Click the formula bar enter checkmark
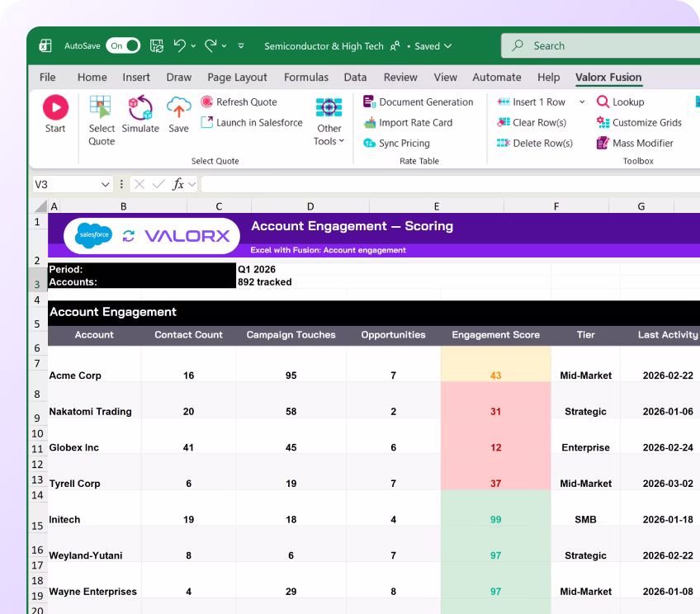The height and width of the screenshot is (614, 700). (x=158, y=184)
